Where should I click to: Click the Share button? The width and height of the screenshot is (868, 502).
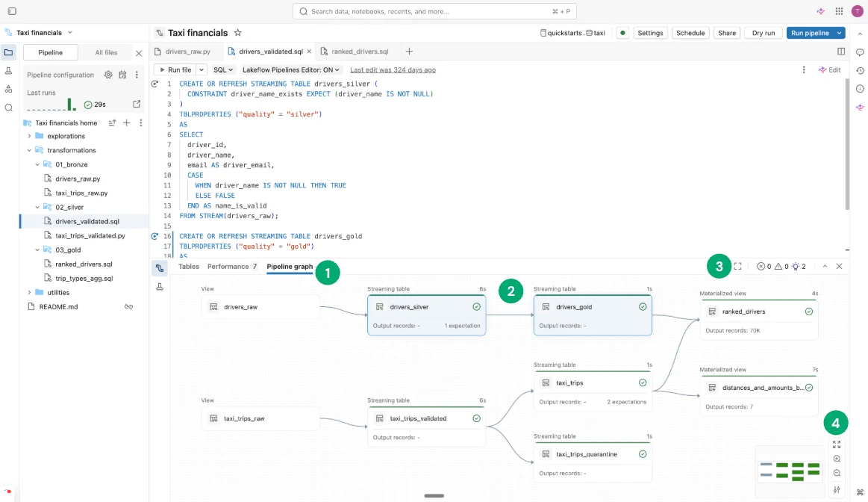[x=727, y=33]
